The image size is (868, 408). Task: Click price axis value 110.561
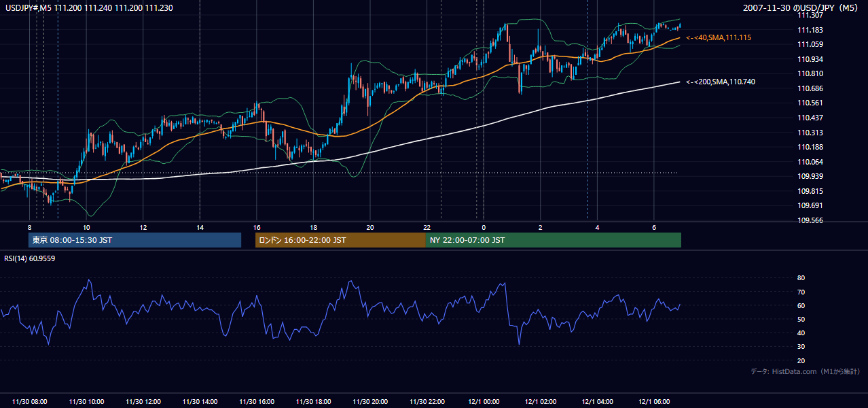[810, 103]
